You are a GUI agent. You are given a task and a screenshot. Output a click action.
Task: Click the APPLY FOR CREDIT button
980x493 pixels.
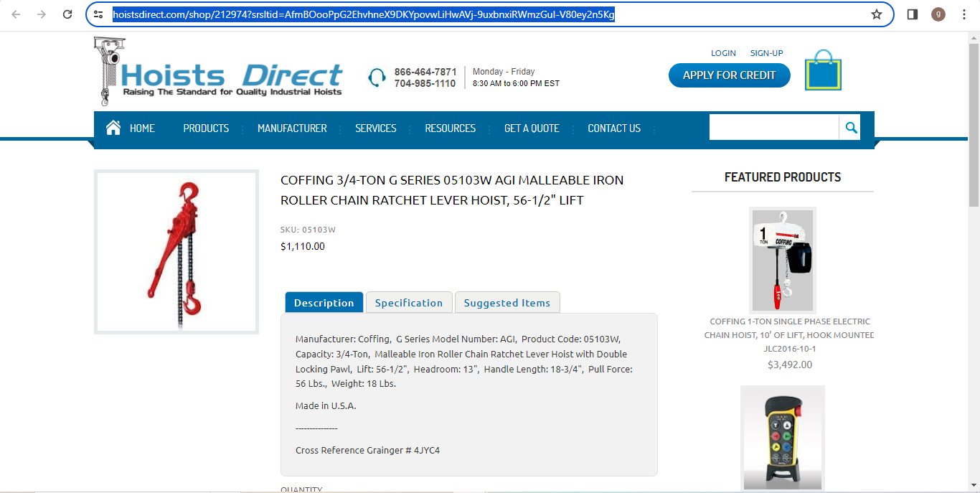click(729, 75)
